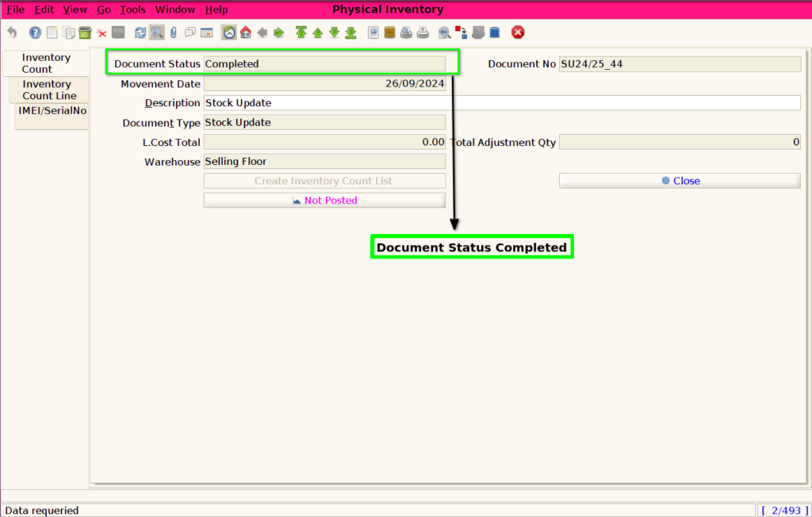Click the Movement Date 26/09/2024 field

(x=324, y=83)
